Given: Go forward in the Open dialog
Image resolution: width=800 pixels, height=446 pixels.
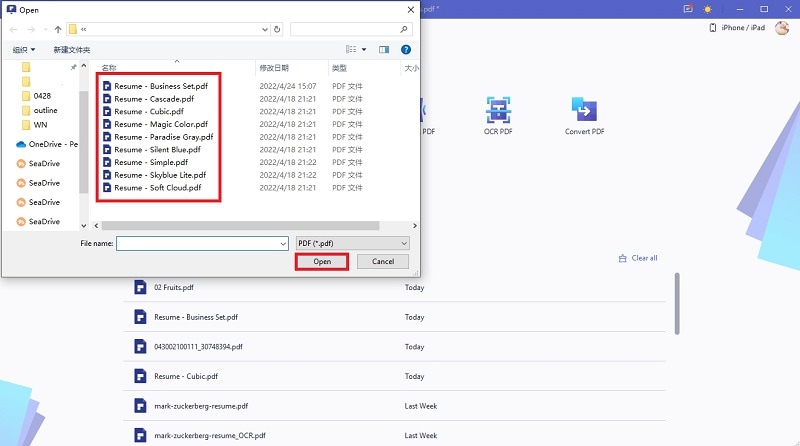Looking at the screenshot, I should [31, 30].
